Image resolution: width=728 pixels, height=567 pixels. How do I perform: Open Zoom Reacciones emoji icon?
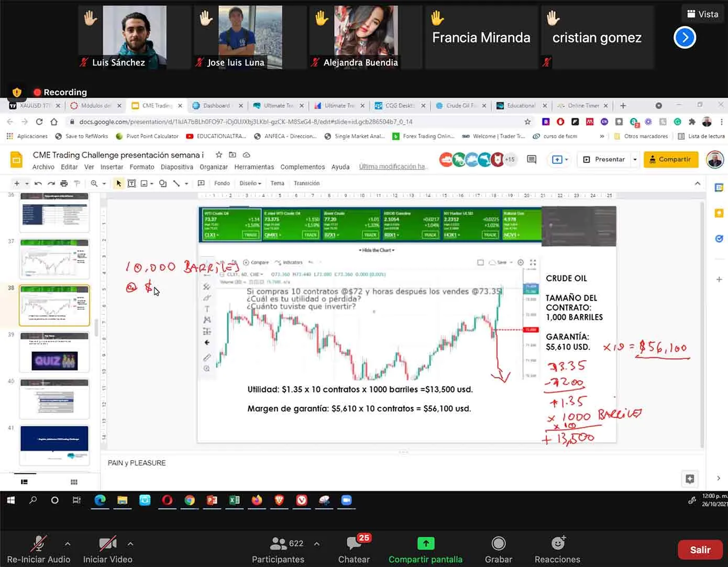558,543
